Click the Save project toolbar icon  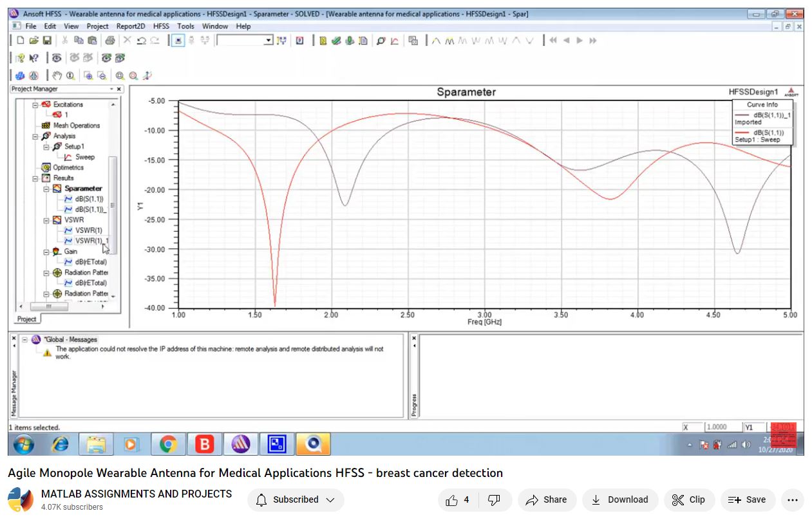pos(47,41)
